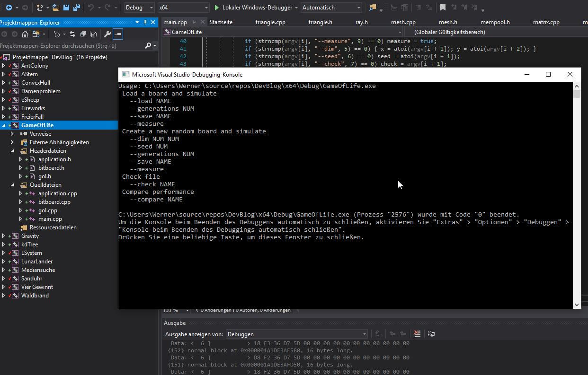Clear output using the red-X list icon
588x375 pixels.
[x=417, y=334]
